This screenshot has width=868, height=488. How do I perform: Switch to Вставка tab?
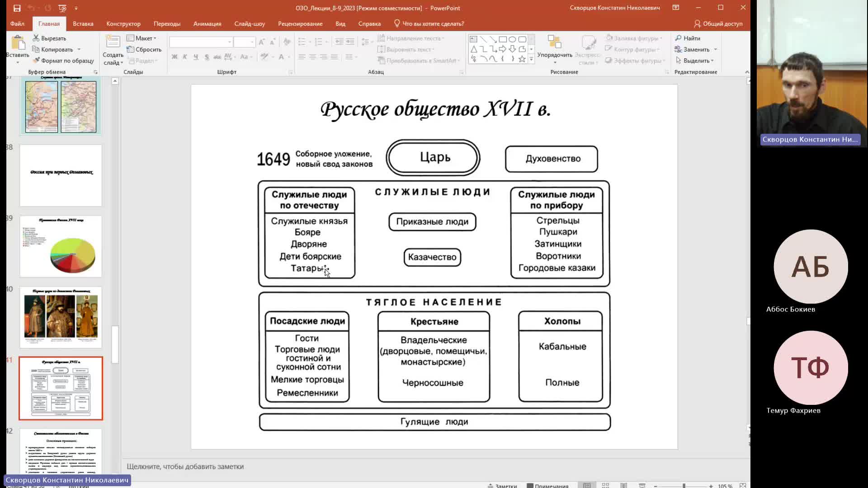pyautogui.click(x=83, y=23)
